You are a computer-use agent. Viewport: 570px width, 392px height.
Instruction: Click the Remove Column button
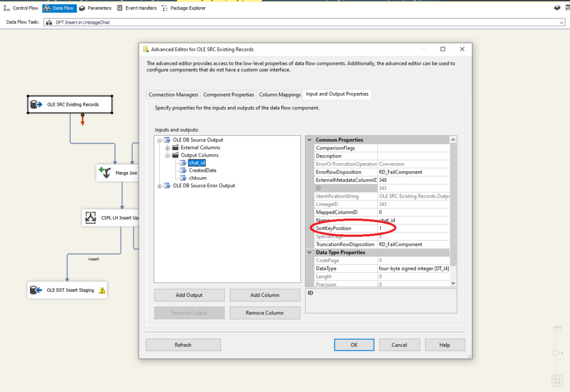tap(265, 313)
